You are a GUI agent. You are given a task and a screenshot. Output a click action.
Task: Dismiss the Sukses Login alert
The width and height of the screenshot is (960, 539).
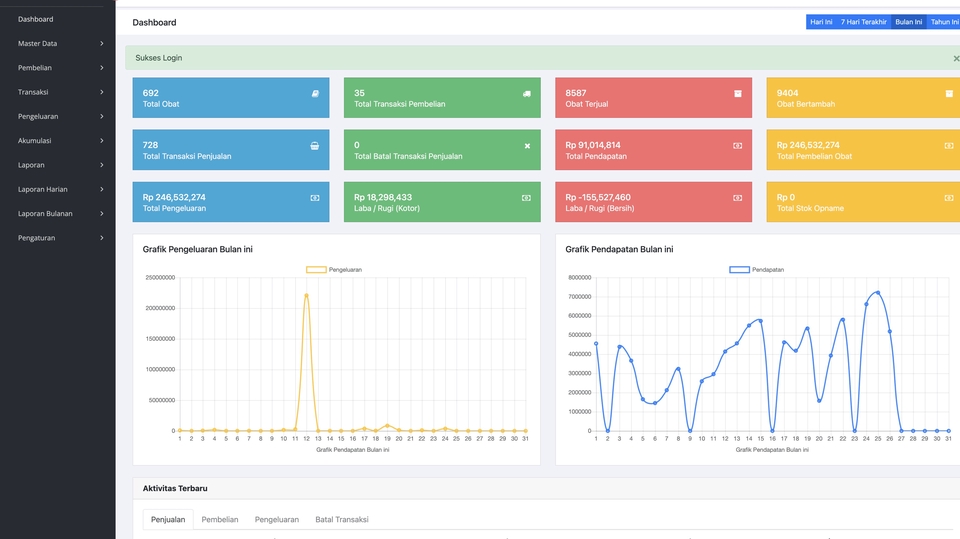click(956, 58)
